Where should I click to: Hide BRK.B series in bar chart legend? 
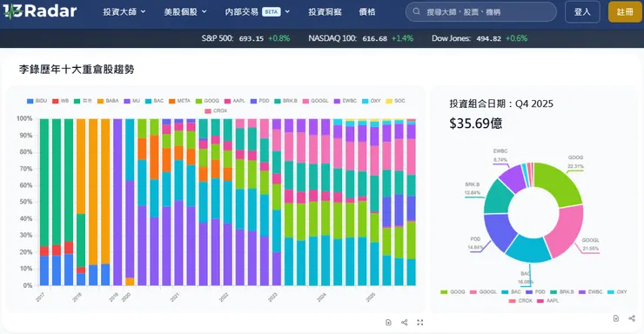pos(285,101)
